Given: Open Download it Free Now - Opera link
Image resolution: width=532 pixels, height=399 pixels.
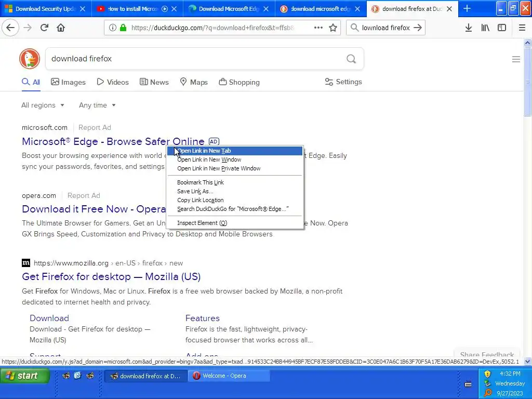Looking at the screenshot, I should tap(94, 209).
